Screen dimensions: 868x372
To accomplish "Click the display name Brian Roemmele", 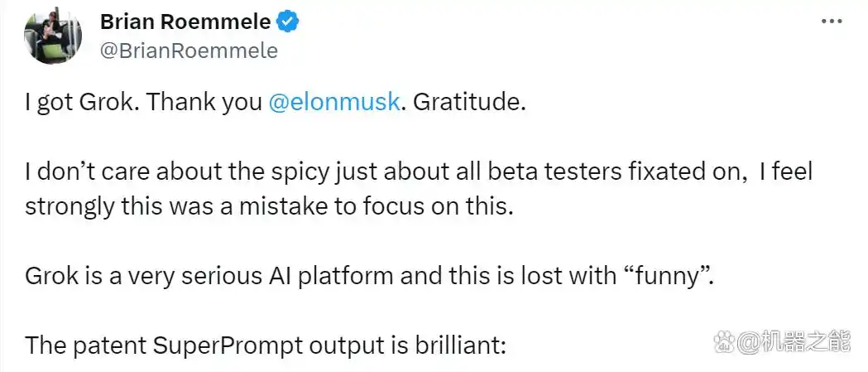I will pos(186,22).
